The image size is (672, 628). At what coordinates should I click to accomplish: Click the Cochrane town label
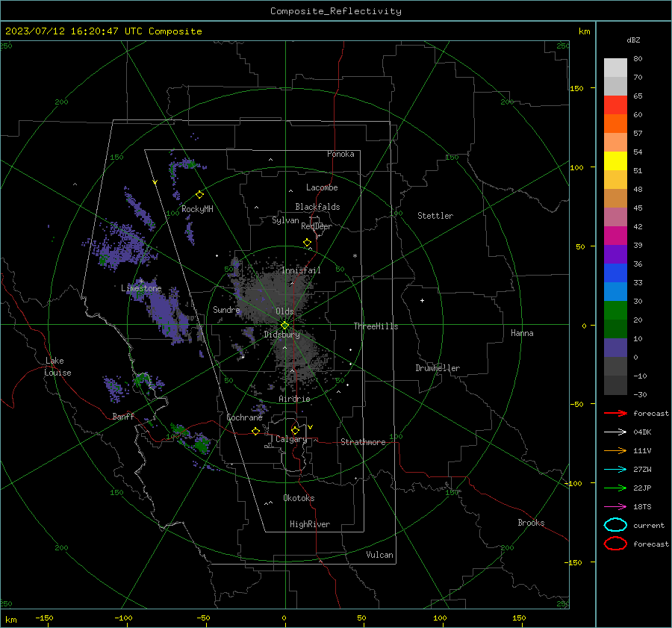pos(244,417)
